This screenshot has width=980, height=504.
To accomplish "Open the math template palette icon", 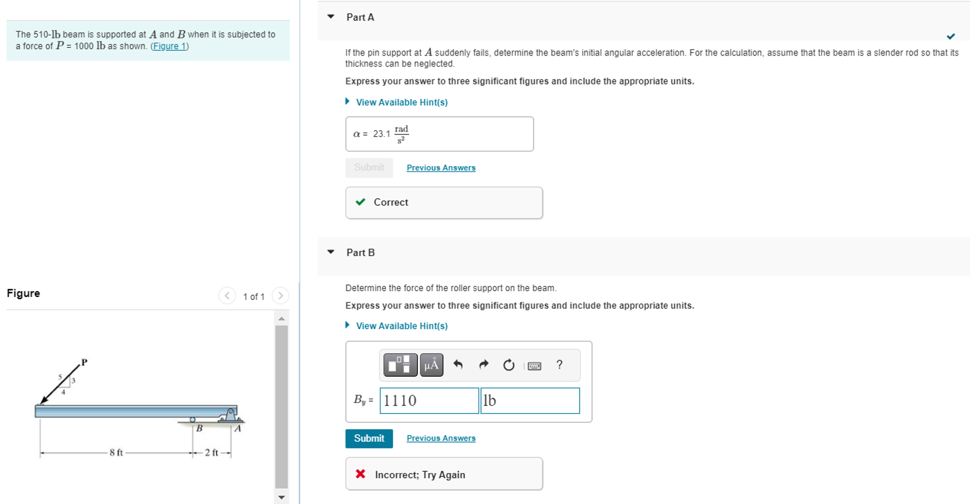I will [x=400, y=365].
